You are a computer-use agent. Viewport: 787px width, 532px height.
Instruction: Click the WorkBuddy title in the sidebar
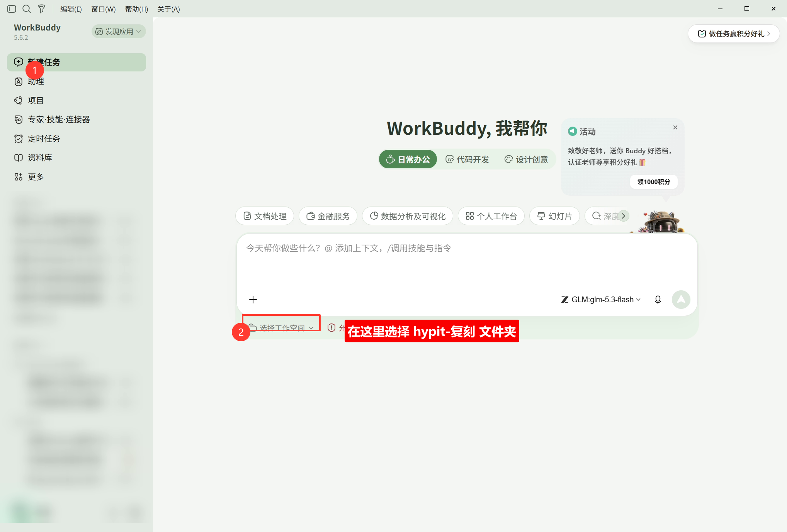tap(37, 27)
